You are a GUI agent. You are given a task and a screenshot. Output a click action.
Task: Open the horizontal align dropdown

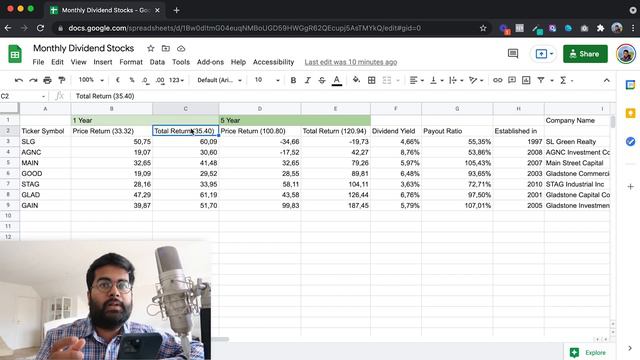(x=416, y=80)
